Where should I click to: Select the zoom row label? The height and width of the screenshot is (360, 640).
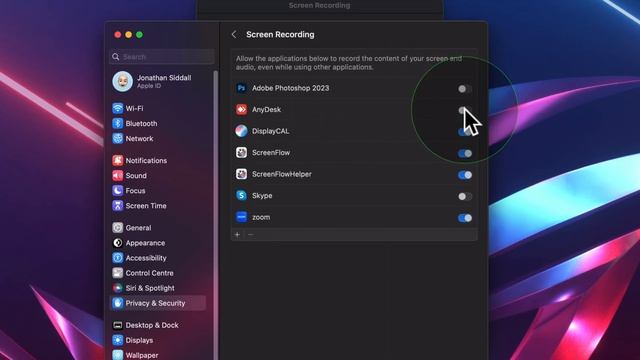click(x=261, y=217)
